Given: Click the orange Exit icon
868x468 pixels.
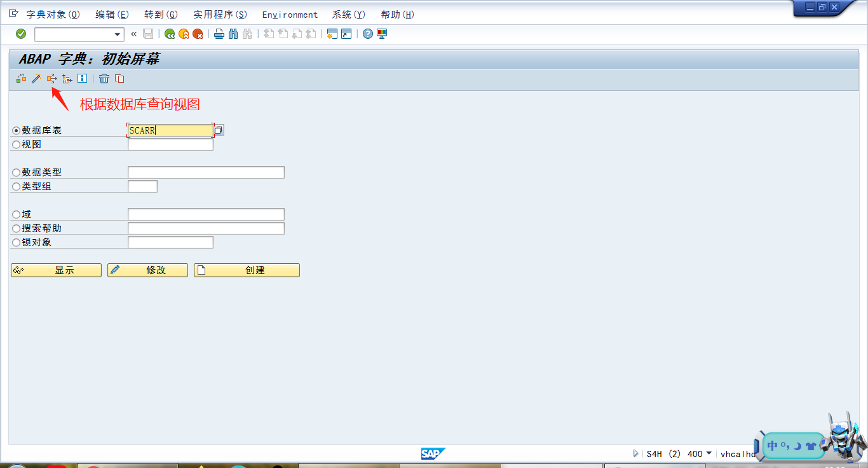Looking at the screenshot, I should point(184,34).
